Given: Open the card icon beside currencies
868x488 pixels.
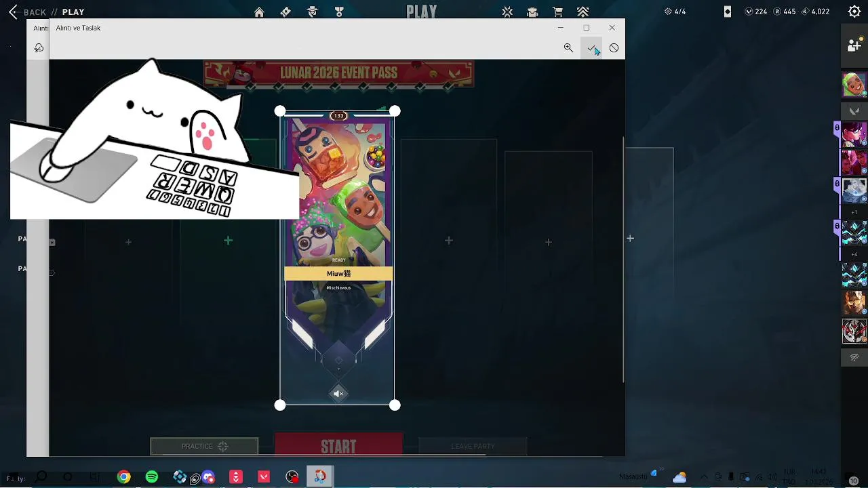Looking at the screenshot, I should click(728, 12).
